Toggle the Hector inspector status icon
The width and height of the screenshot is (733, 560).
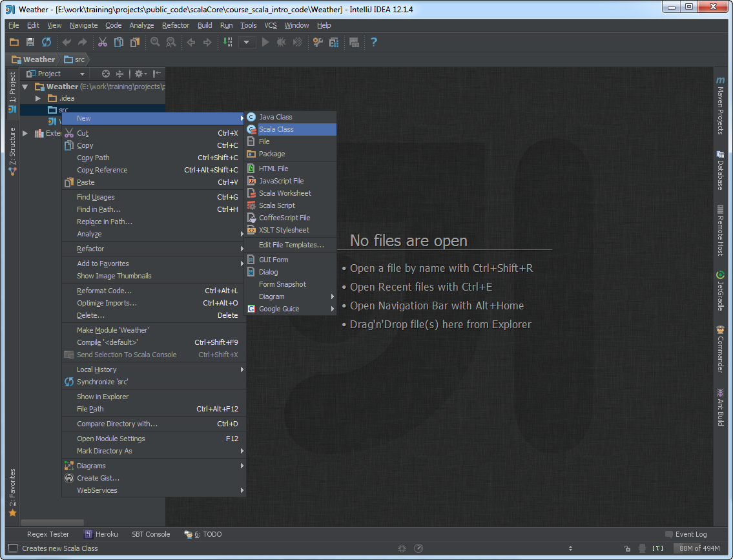pyautogui.click(x=643, y=548)
